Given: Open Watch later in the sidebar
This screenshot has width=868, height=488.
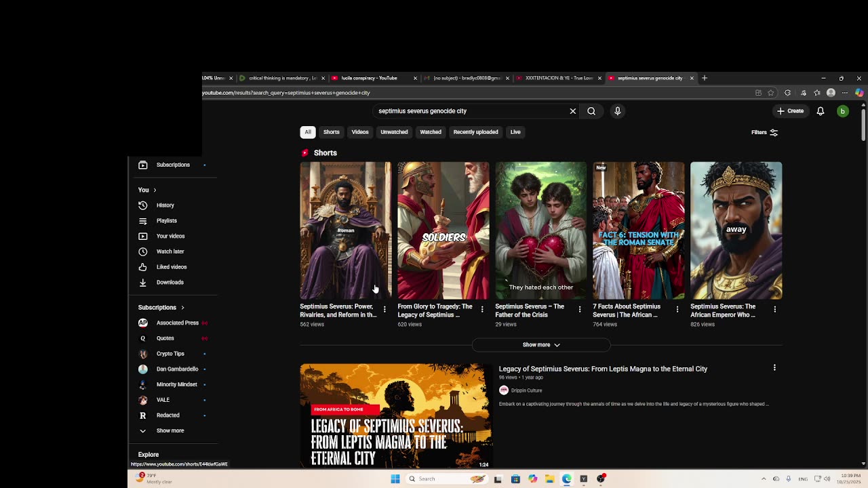Looking at the screenshot, I should 170,251.
